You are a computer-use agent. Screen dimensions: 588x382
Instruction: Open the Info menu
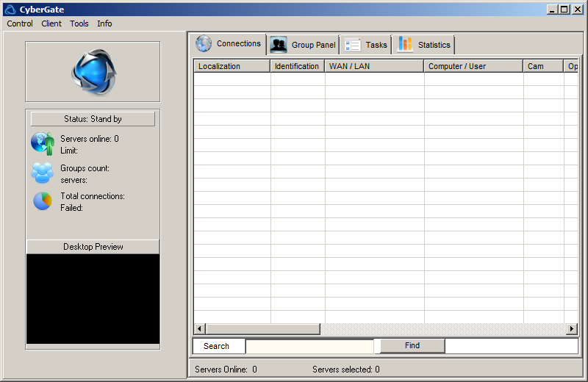tap(104, 24)
